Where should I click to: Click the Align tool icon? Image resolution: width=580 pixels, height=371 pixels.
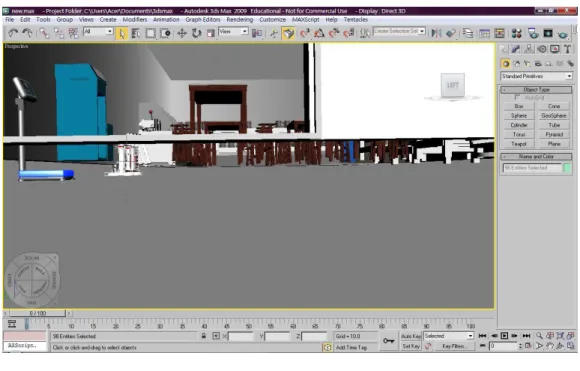(451, 34)
